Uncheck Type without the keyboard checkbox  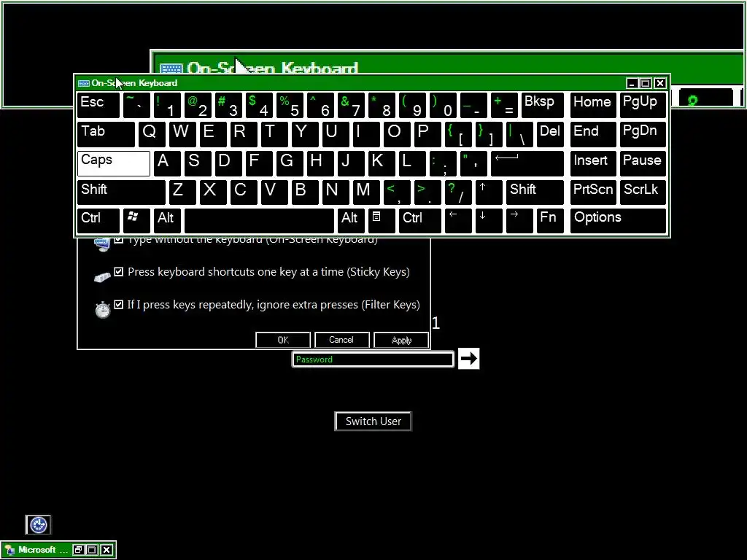119,239
